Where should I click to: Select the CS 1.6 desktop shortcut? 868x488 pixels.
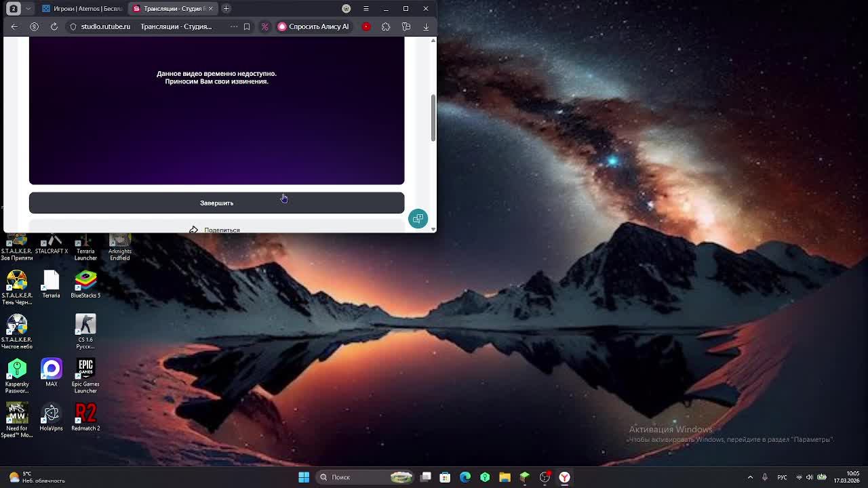[85, 331]
